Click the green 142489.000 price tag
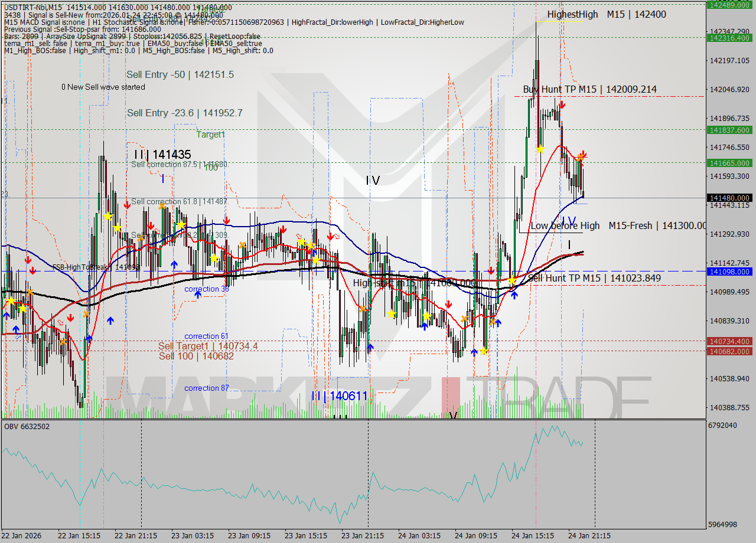 pos(730,5)
